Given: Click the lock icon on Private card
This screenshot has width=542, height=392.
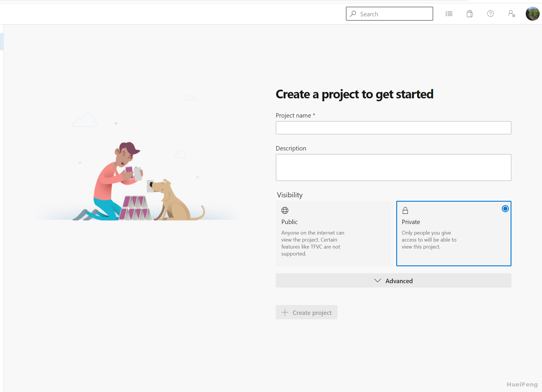Looking at the screenshot, I should [x=405, y=210].
